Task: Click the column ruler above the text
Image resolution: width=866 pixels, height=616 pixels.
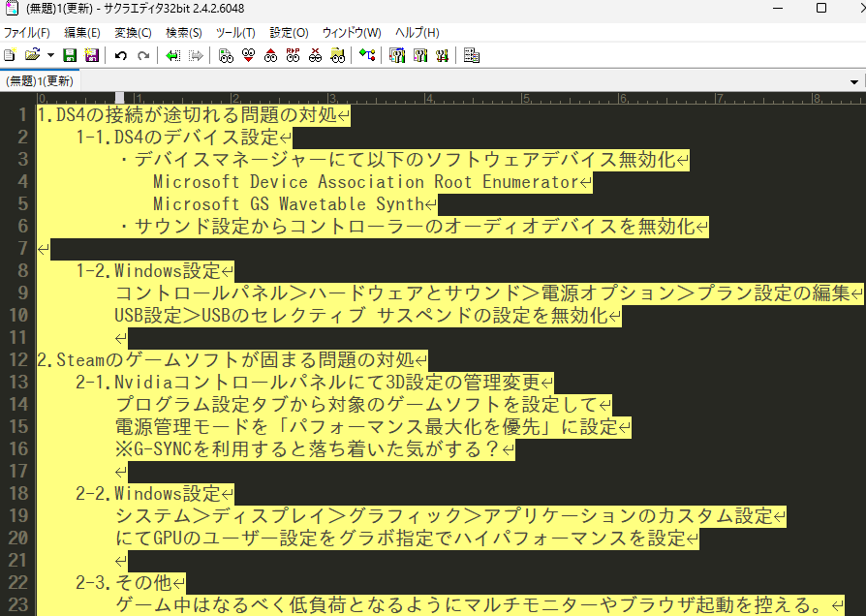Action: pos(450,99)
